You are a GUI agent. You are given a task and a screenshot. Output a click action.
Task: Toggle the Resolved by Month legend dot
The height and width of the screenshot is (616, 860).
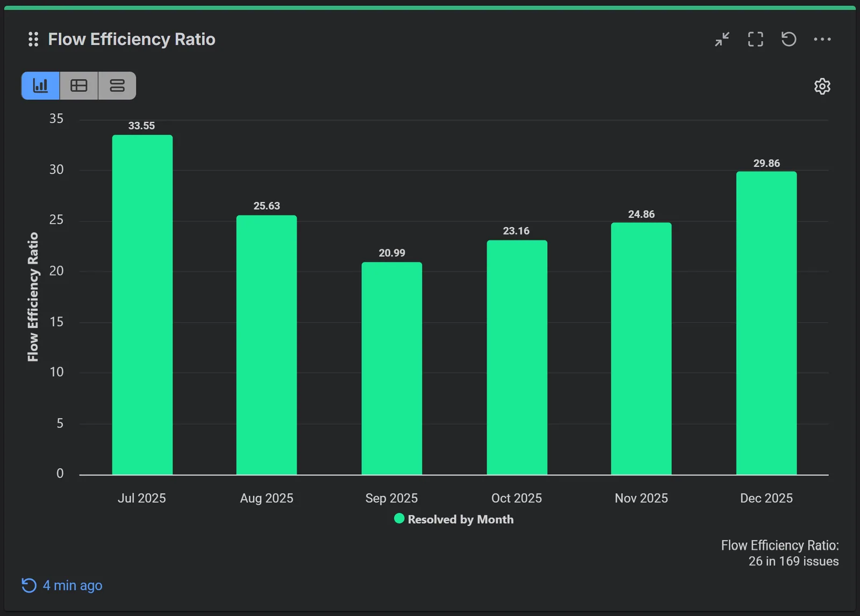click(399, 519)
